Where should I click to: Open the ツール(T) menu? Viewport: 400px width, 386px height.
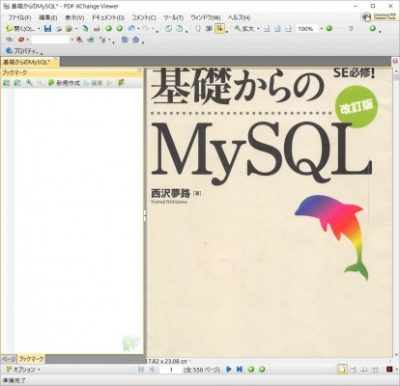tap(173, 17)
